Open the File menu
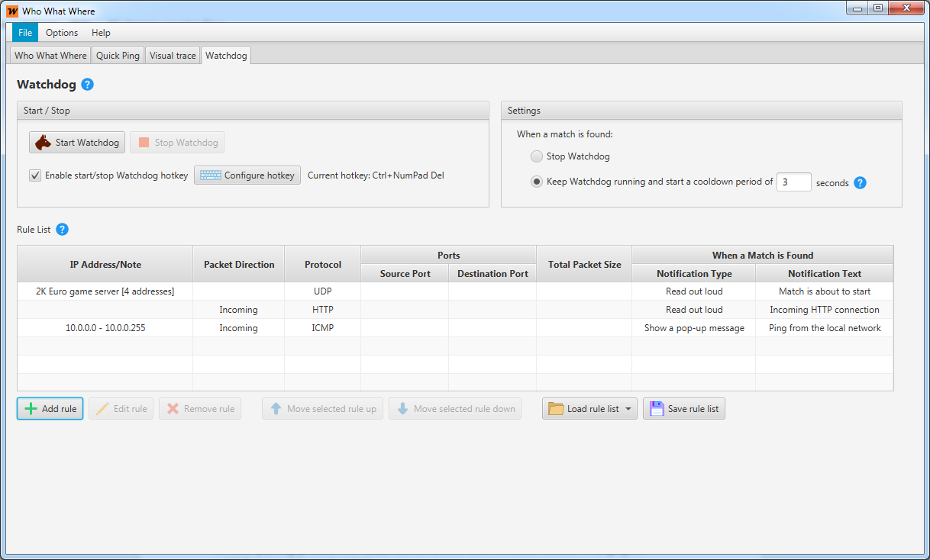 coord(25,33)
